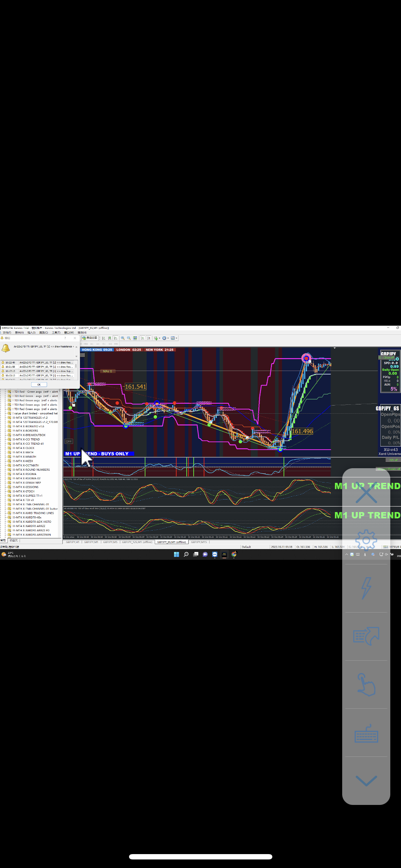Switch to the GBPJPY,M15 chart tab

pos(199,542)
